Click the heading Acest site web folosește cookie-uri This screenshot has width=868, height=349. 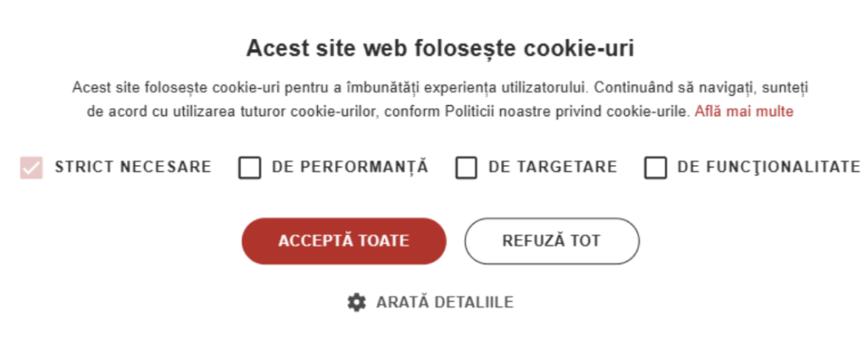[x=440, y=48]
